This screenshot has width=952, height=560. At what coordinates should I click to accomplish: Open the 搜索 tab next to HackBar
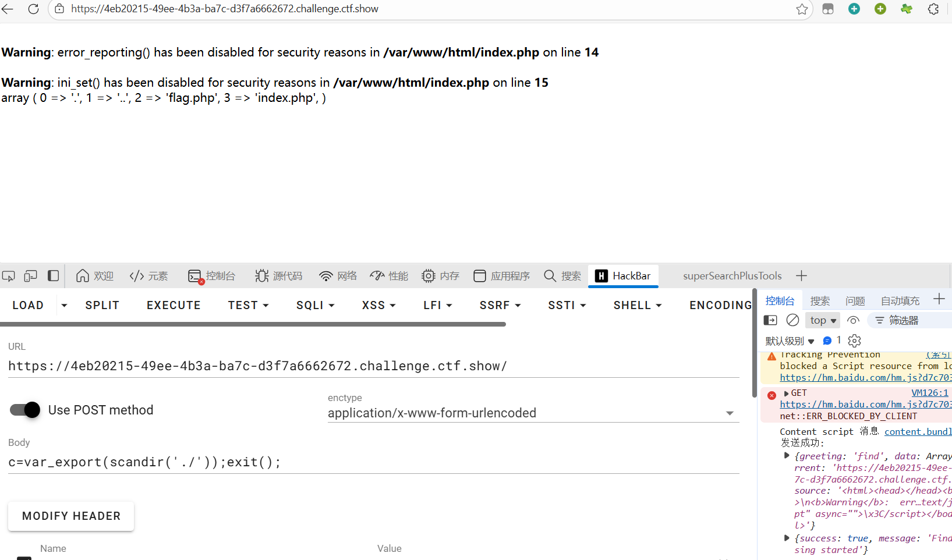[562, 276]
